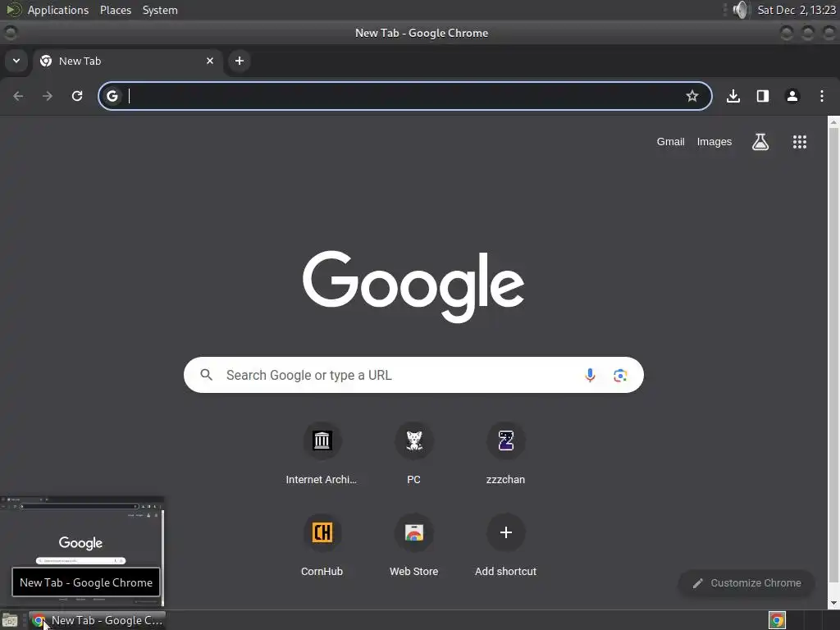Open the System menu
Screen dimensions: 840x630
pos(160,10)
